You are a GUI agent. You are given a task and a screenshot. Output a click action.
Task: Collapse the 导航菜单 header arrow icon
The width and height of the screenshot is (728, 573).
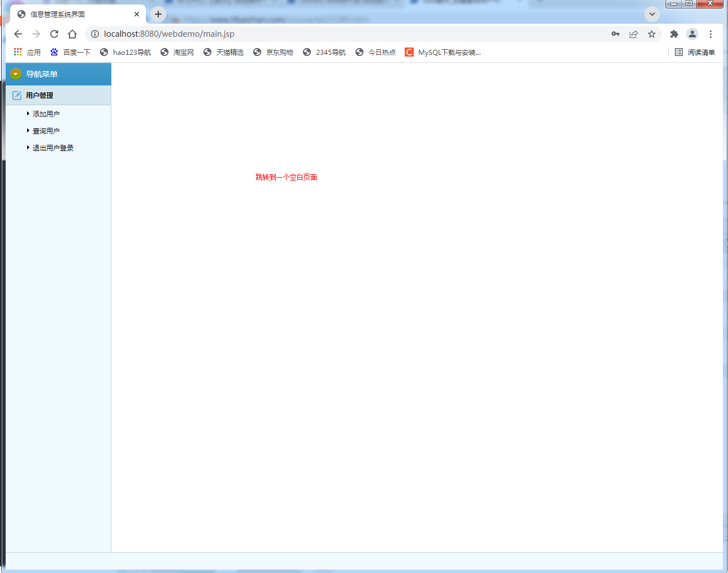(x=16, y=74)
